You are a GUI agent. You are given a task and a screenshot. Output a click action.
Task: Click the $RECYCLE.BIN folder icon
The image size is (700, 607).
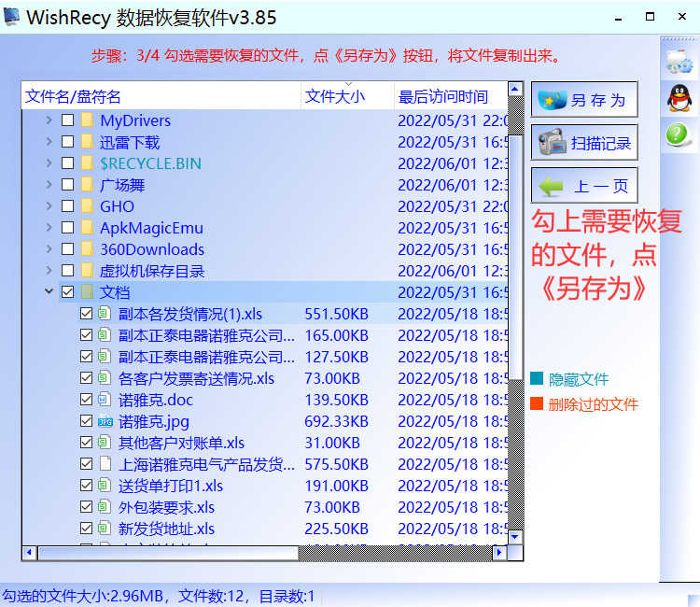(x=87, y=163)
